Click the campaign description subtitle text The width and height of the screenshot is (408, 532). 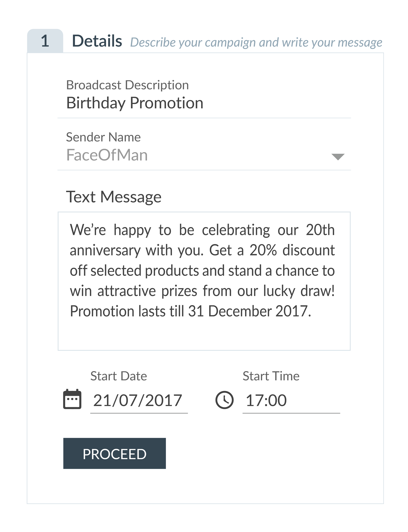[256, 42]
